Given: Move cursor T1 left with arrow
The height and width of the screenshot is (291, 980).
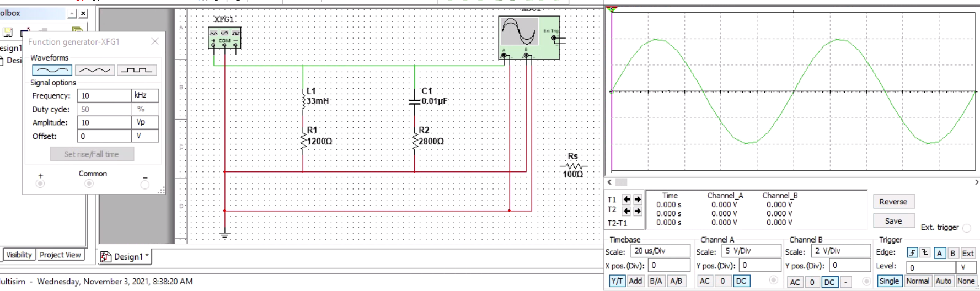Looking at the screenshot, I should [x=626, y=200].
